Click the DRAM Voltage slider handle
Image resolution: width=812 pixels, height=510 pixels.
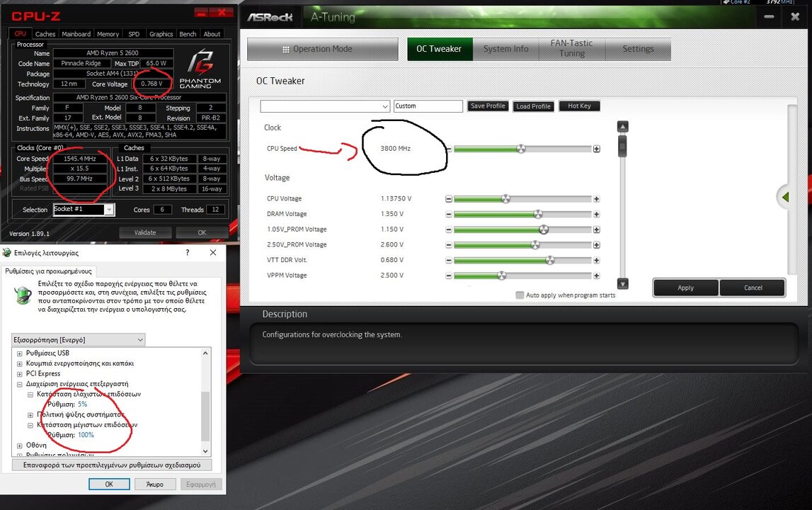tap(538, 214)
